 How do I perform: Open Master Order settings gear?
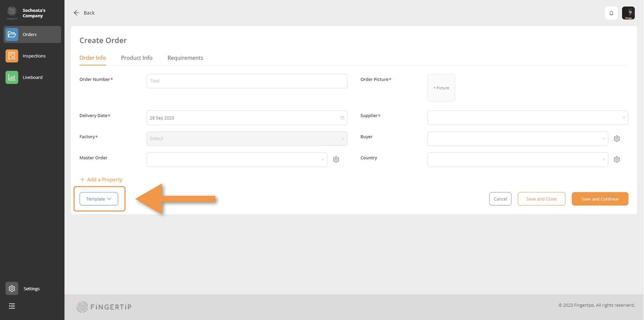336,160
